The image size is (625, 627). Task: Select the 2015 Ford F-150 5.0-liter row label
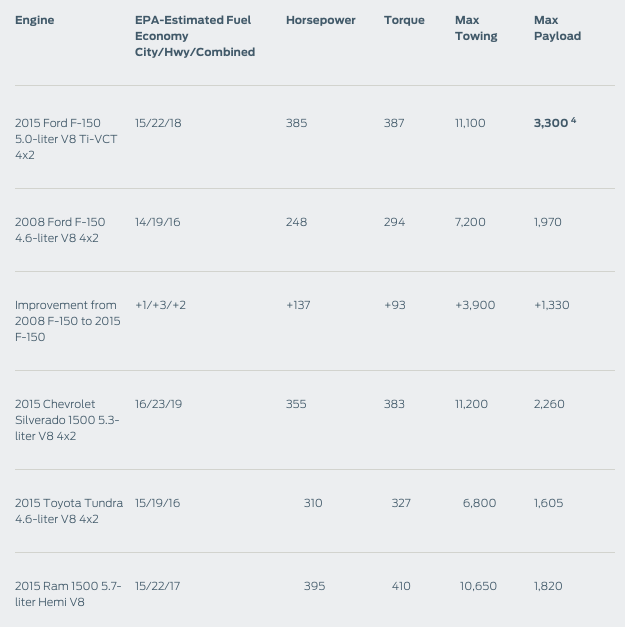point(66,139)
